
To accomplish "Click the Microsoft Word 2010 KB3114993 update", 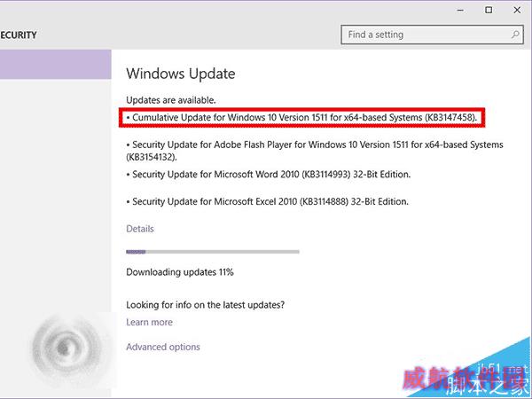I will (x=269, y=175).
